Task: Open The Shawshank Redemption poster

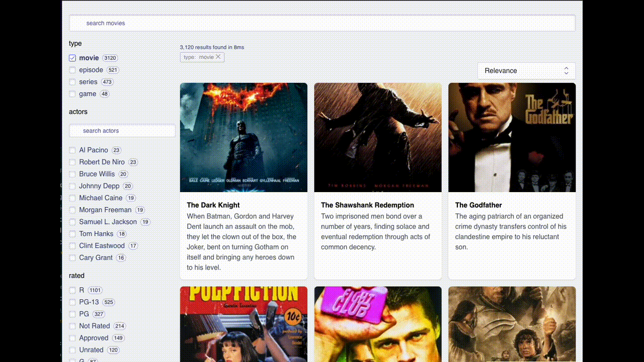Action: pyautogui.click(x=378, y=137)
